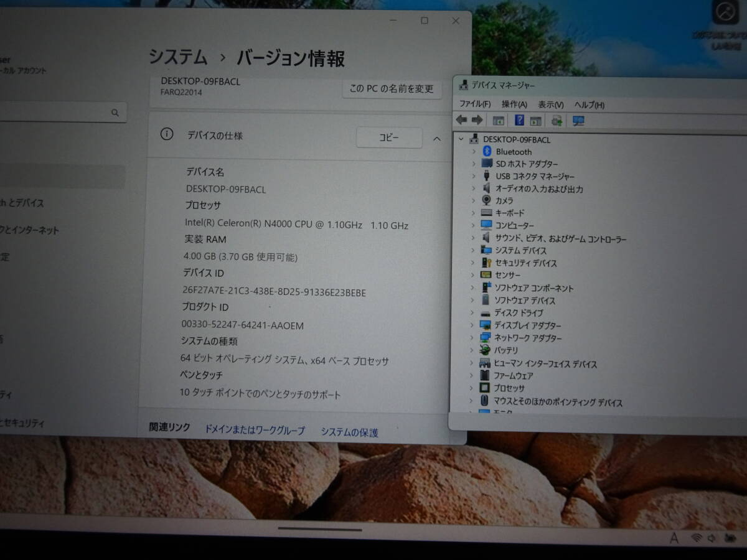Select the セキュリティ デバイス key icon
This screenshot has width=747, height=560.
pos(486,263)
